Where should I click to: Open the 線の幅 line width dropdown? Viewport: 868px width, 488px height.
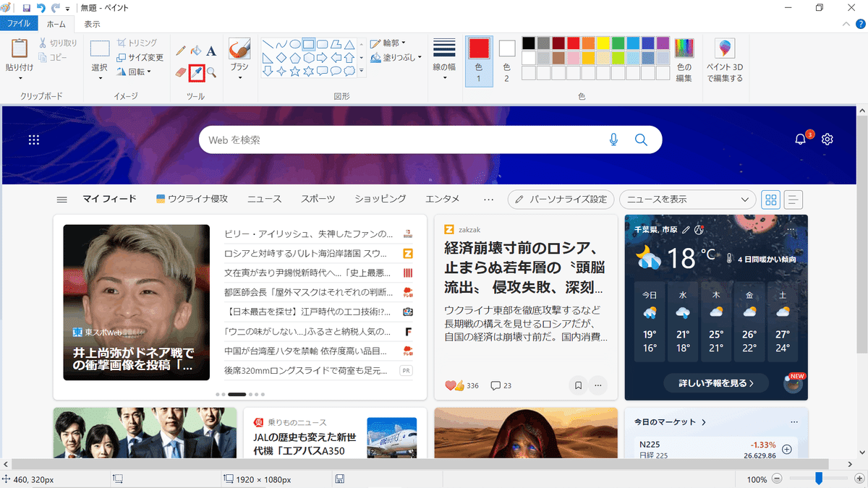click(x=444, y=60)
